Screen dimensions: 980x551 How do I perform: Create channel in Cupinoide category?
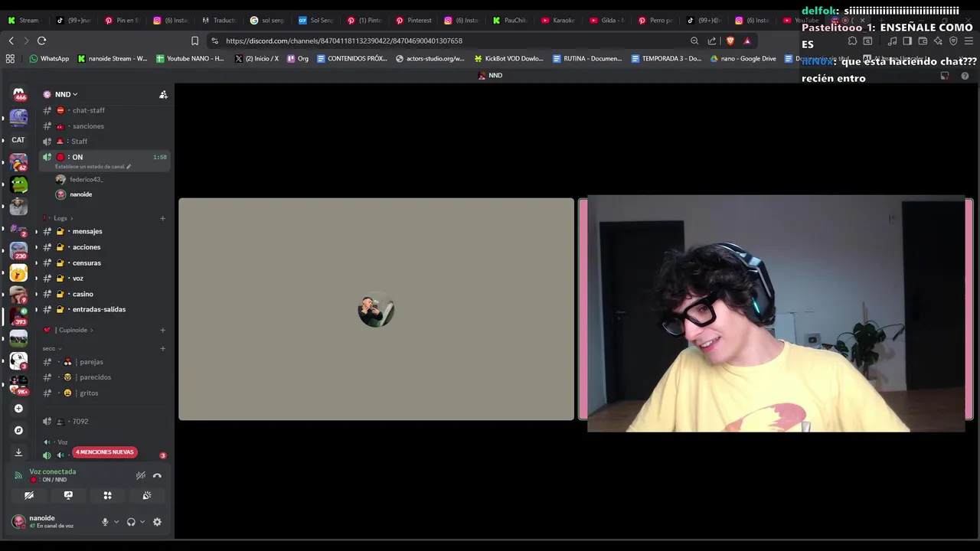[x=162, y=330]
